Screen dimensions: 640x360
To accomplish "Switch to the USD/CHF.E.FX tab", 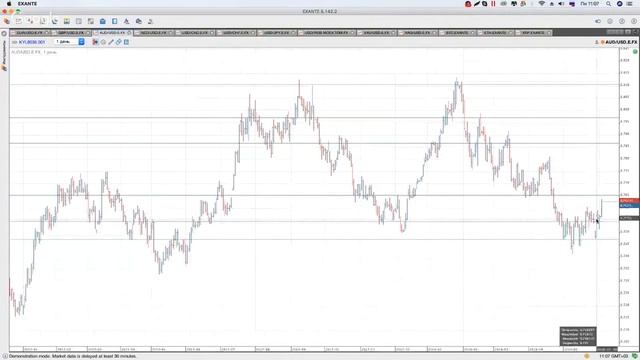I will point(236,33).
